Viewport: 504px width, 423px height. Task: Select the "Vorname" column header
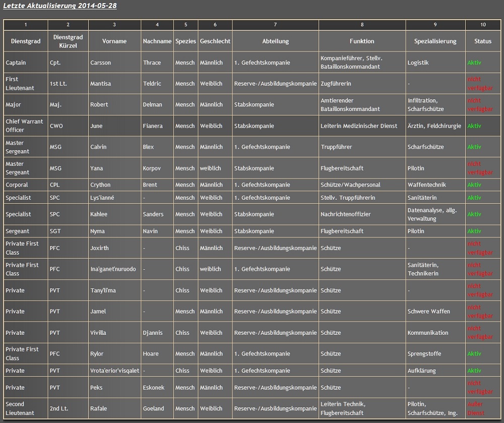pos(114,41)
